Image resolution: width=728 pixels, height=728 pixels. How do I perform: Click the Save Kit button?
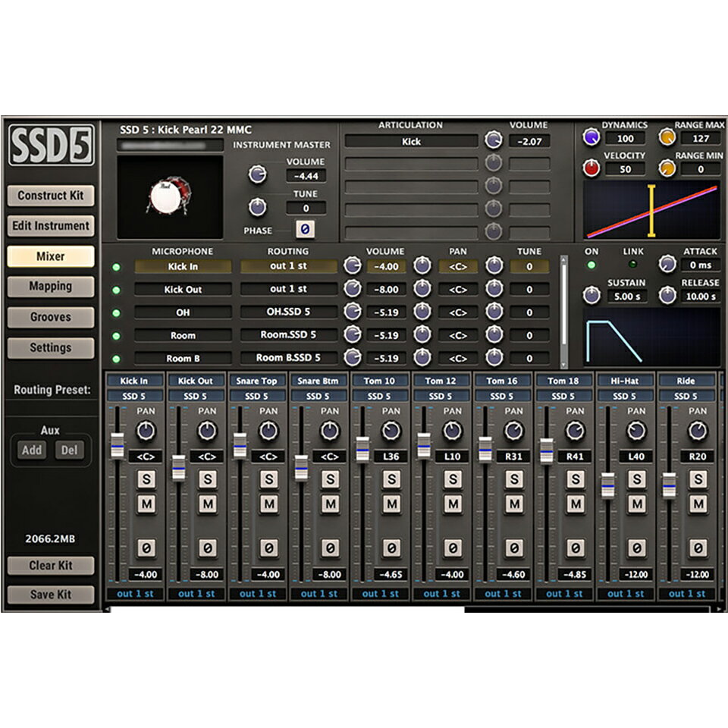point(51,595)
